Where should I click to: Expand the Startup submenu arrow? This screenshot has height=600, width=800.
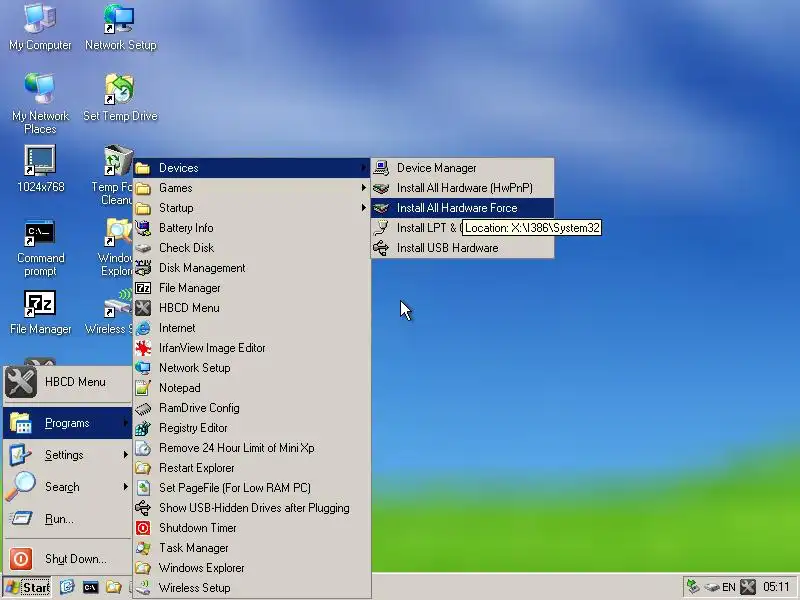363,208
